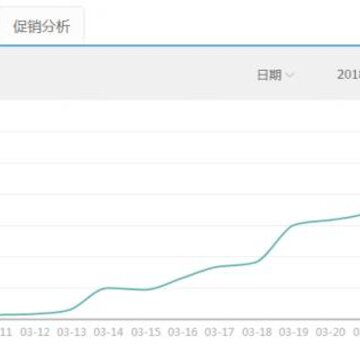Click the 03-12 axis label
This screenshot has width=360, height=360.
(35, 332)
